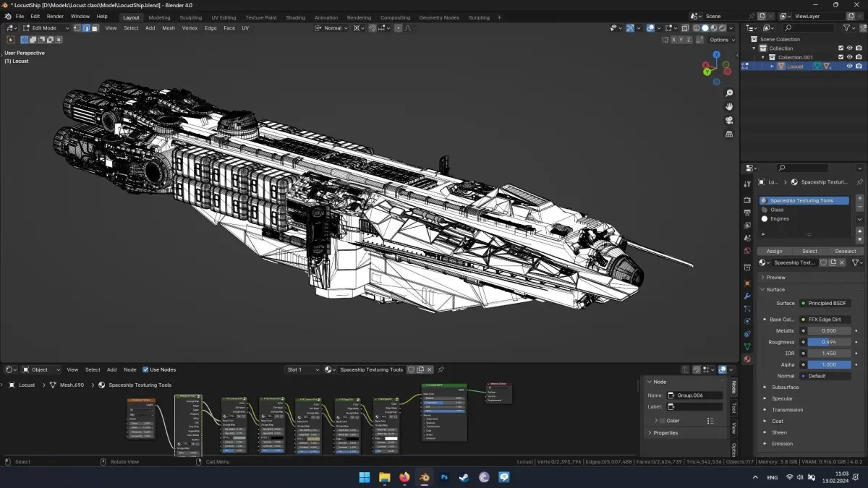Viewport: 868px width, 488px height.
Task: Open the Object Data mesh properties tab
Action: tap(747, 346)
